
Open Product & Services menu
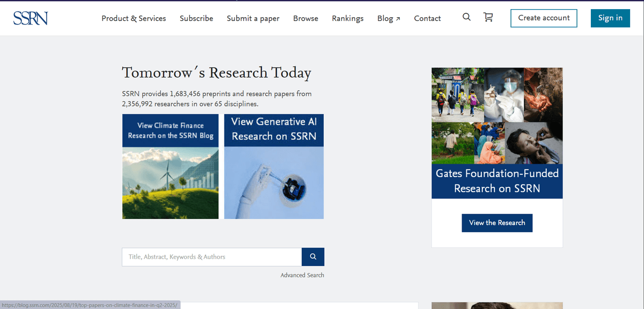pos(134,18)
